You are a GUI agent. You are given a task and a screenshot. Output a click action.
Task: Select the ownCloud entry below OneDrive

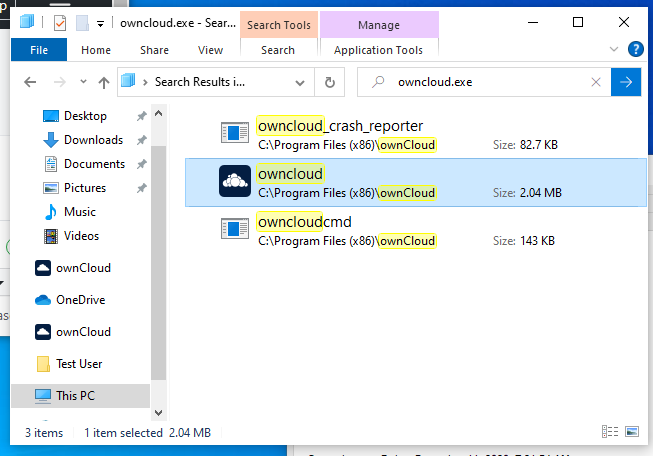click(x=83, y=332)
